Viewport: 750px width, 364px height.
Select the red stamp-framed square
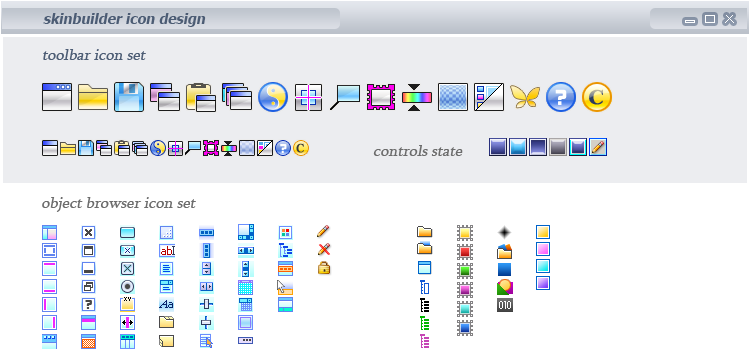(465, 252)
